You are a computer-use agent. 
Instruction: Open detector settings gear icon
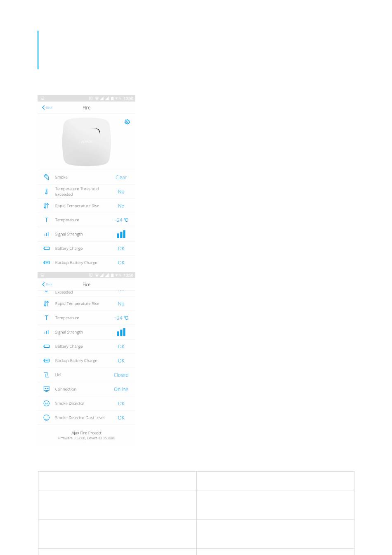coord(127,122)
